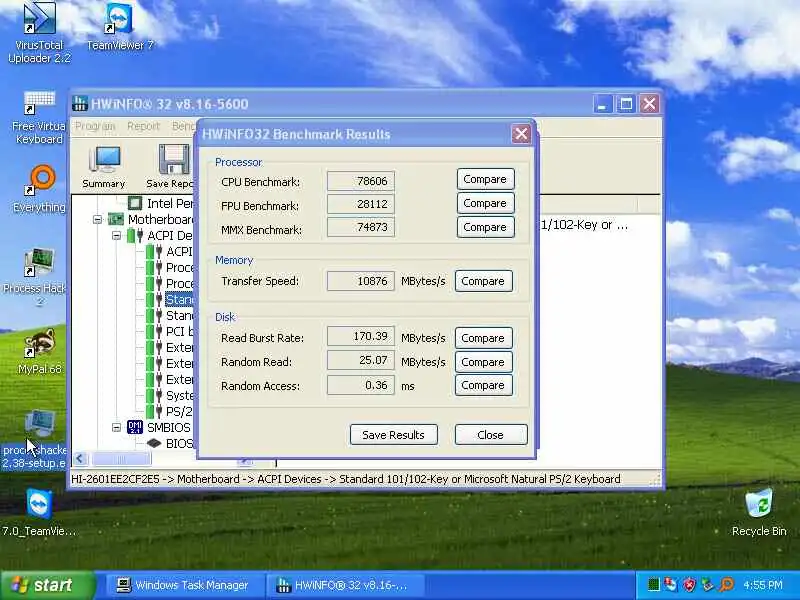This screenshot has width=800, height=600.
Task: Click the MMX Benchmark value field 74873
Action: [361, 227]
